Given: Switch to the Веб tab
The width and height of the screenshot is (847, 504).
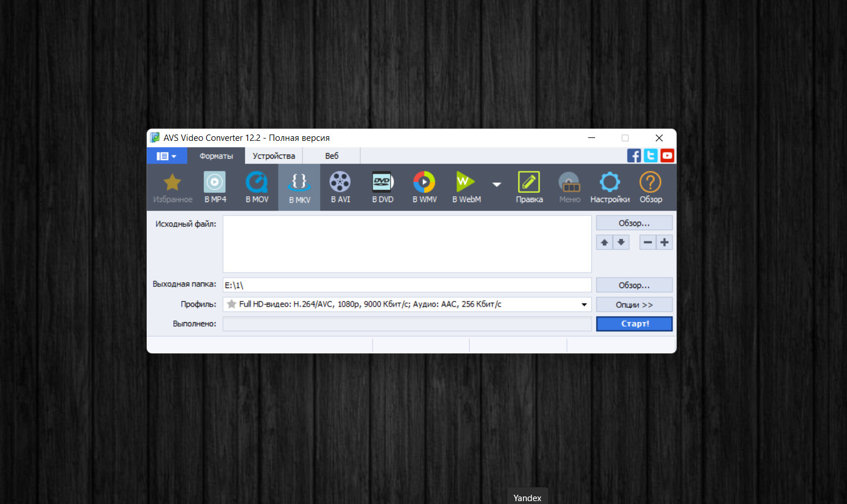Looking at the screenshot, I should 332,156.
